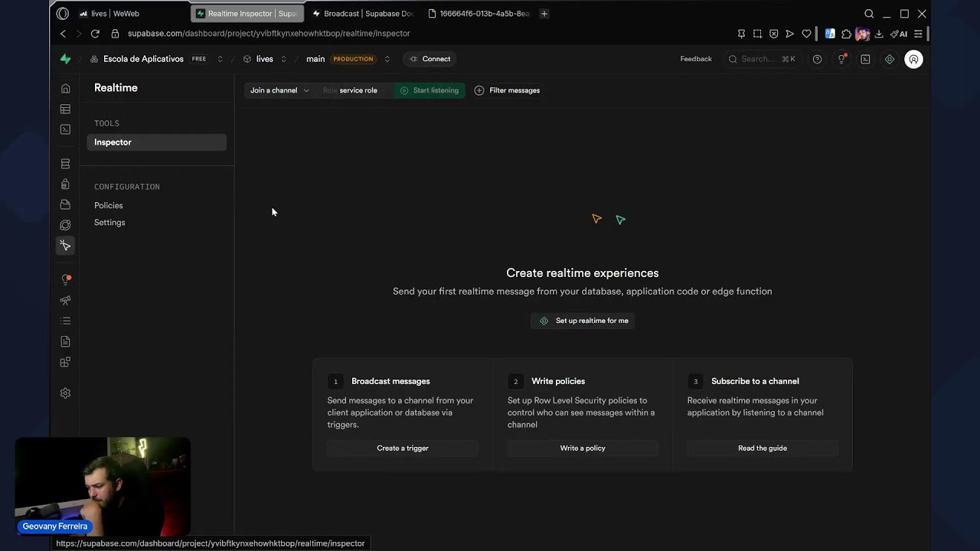The height and width of the screenshot is (551, 980).
Task: Click the Create a trigger button
Action: click(403, 448)
